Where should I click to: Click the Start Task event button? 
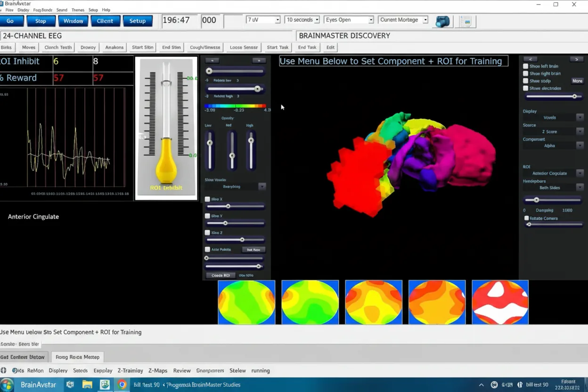[x=278, y=47]
